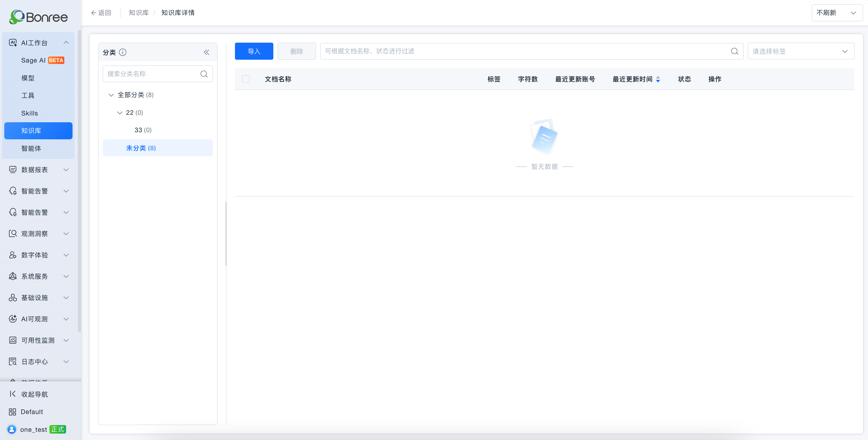This screenshot has height=440, width=868.
Task: Click the 日志中心 menu chevron
Action: pyautogui.click(x=66, y=361)
